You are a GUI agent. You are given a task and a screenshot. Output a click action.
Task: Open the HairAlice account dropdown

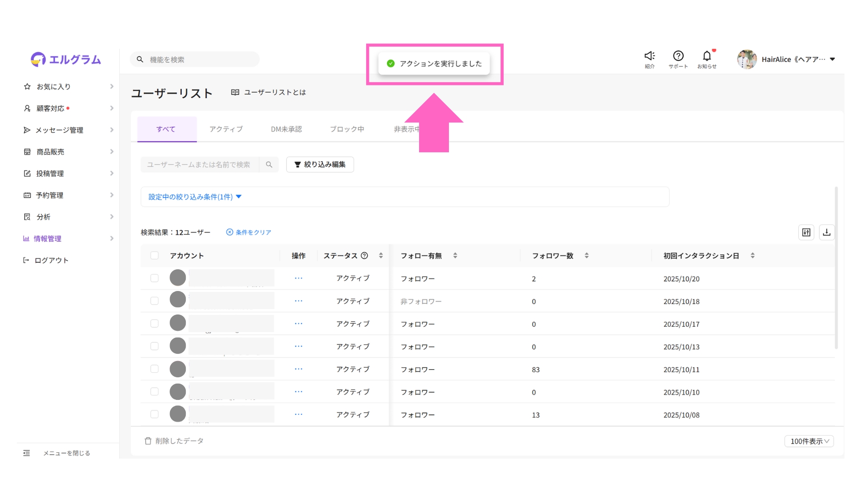832,59
